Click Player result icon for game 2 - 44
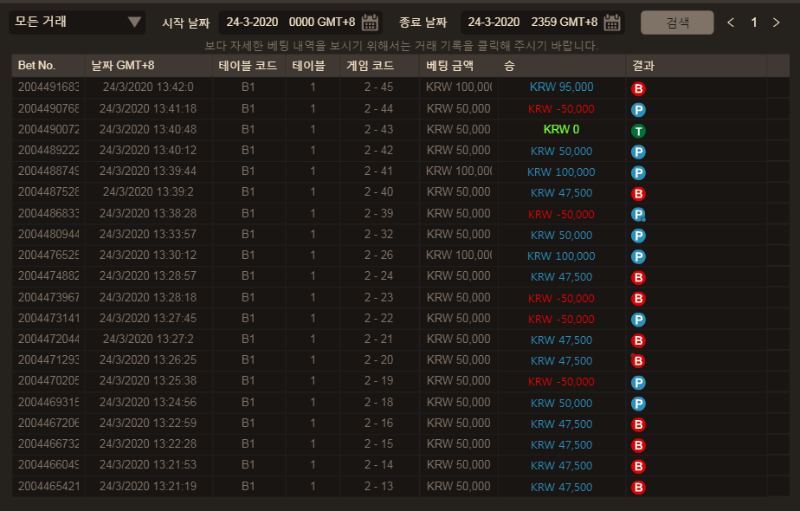This screenshot has height=511, width=800. (638, 109)
